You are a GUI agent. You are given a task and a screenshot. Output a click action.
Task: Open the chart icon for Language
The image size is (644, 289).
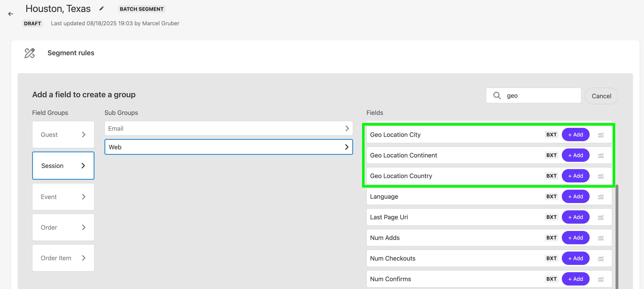pos(600,197)
